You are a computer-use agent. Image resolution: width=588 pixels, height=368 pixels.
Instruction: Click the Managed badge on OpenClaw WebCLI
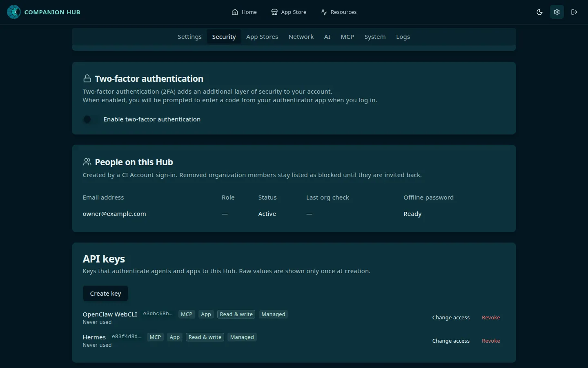tap(273, 314)
